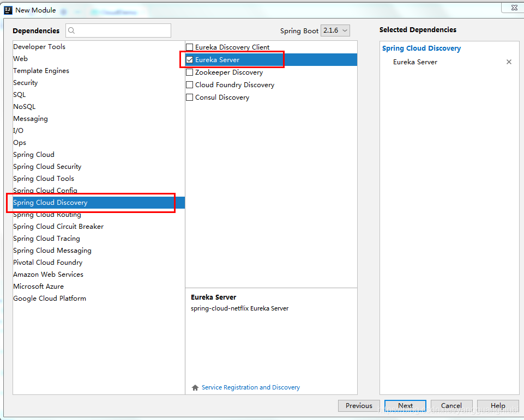Select Pivotal Cloud Foundry category
Screen dimensions: 524x420
99,263
